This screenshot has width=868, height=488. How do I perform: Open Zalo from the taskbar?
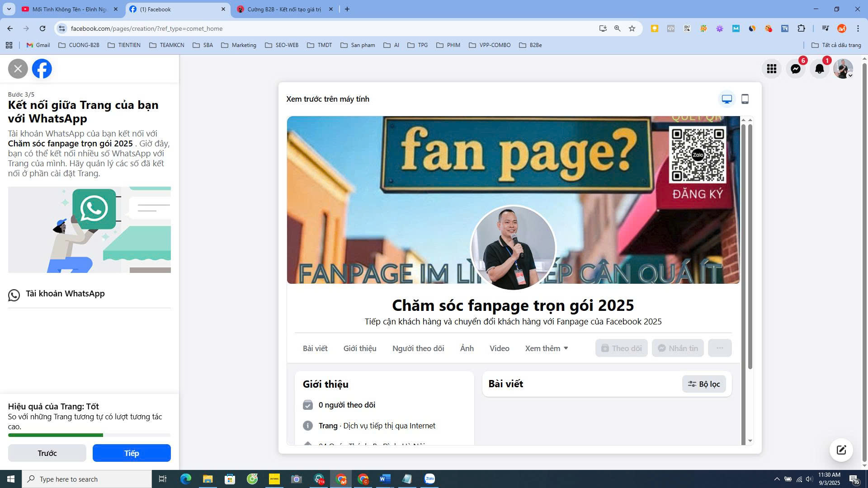(429, 479)
